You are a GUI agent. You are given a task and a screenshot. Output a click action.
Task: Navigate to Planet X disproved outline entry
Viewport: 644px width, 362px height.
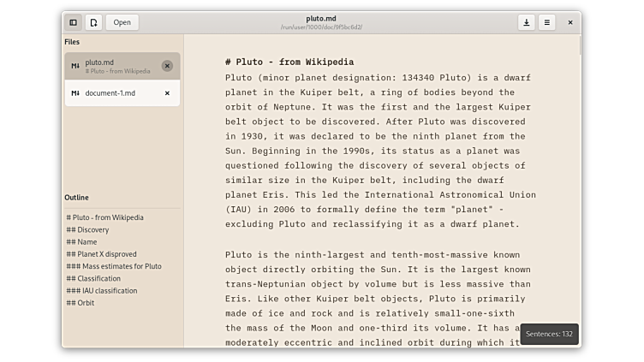tap(101, 254)
